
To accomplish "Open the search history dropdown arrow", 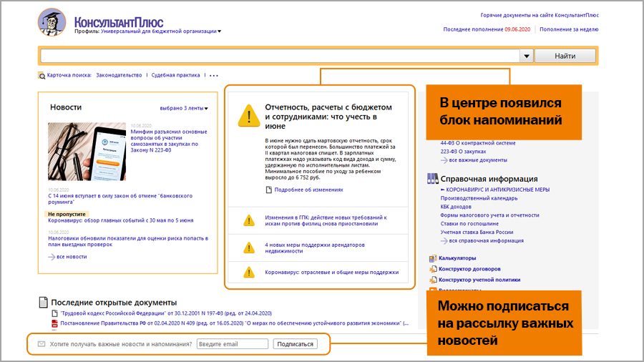I will point(527,56).
